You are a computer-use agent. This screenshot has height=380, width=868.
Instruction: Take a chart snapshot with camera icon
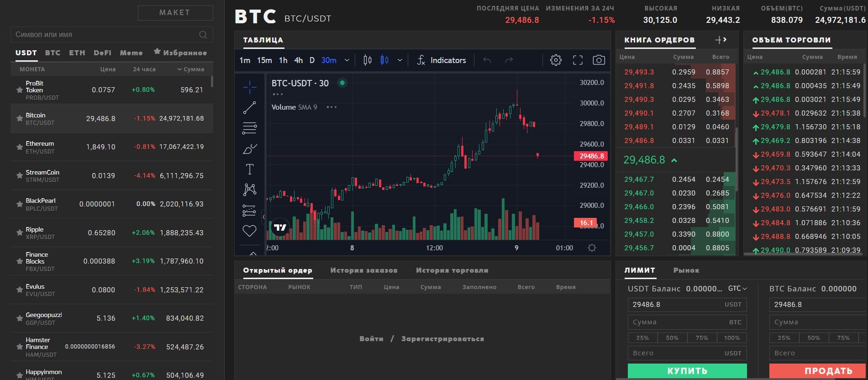pos(599,60)
